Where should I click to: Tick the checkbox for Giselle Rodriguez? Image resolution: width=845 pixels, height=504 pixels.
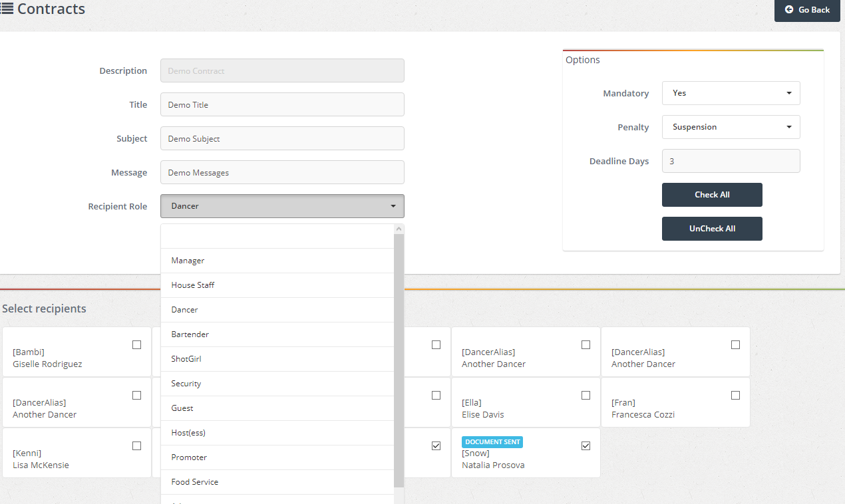136,344
